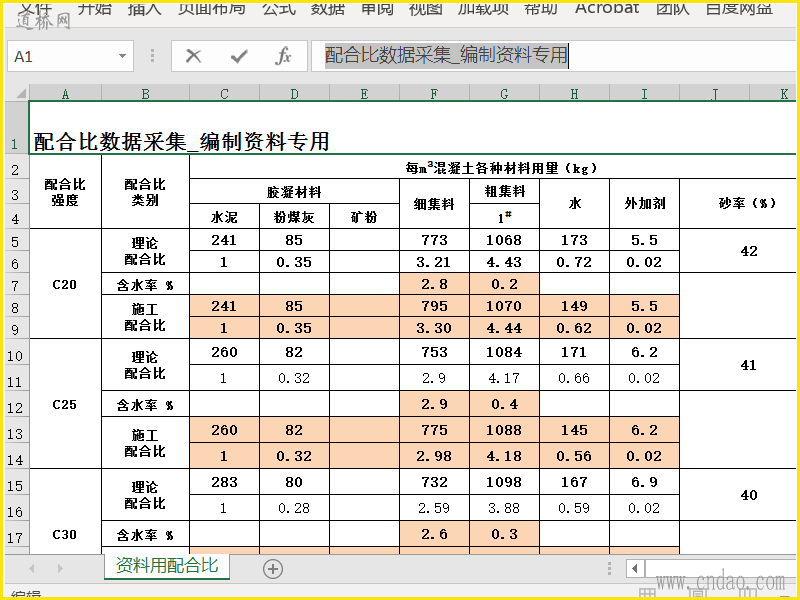Open the 公式 ribbon tab

point(279,7)
